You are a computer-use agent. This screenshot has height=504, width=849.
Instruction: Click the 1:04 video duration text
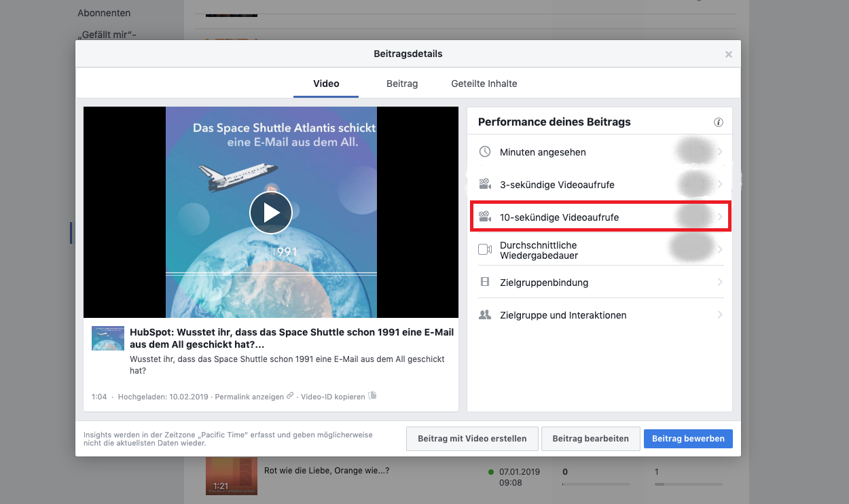coord(99,397)
